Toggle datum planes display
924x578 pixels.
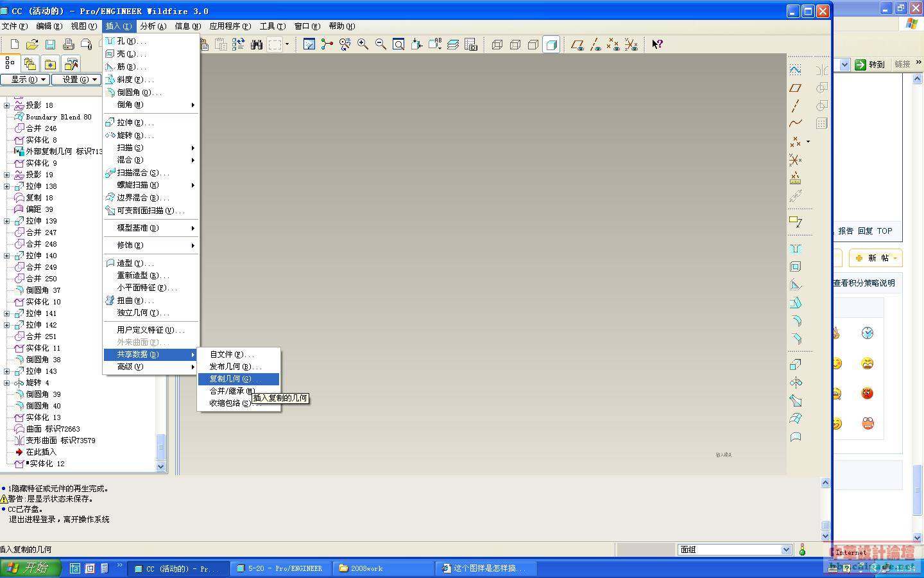pyautogui.click(x=577, y=44)
